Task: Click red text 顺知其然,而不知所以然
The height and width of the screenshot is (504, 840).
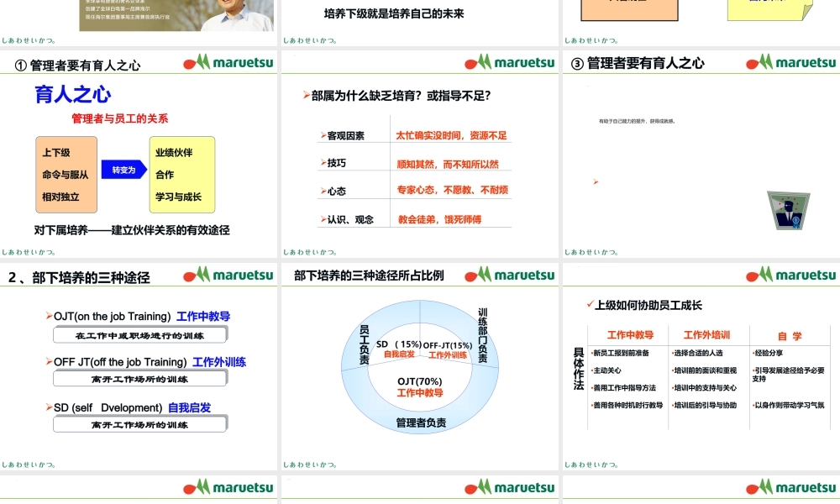Action: [448, 165]
